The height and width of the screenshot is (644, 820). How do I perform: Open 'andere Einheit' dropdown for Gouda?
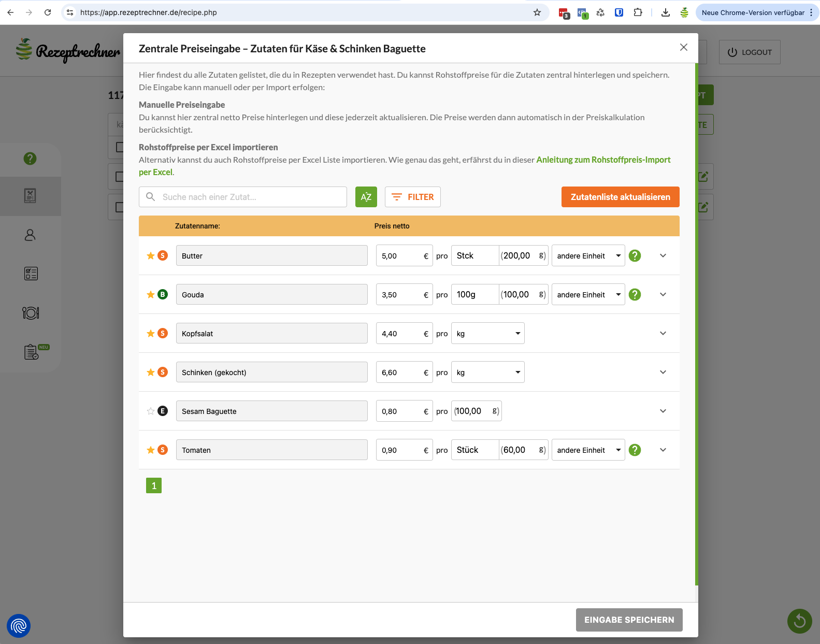coord(588,295)
